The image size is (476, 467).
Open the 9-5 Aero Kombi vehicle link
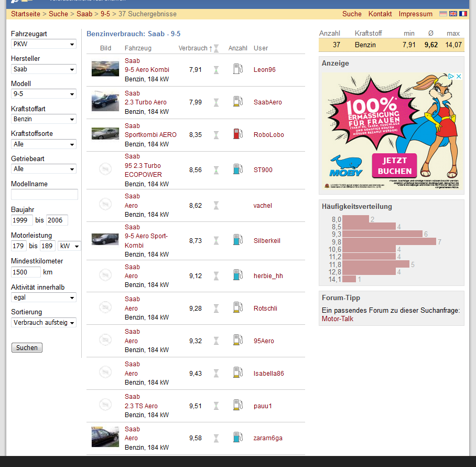[147, 70]
